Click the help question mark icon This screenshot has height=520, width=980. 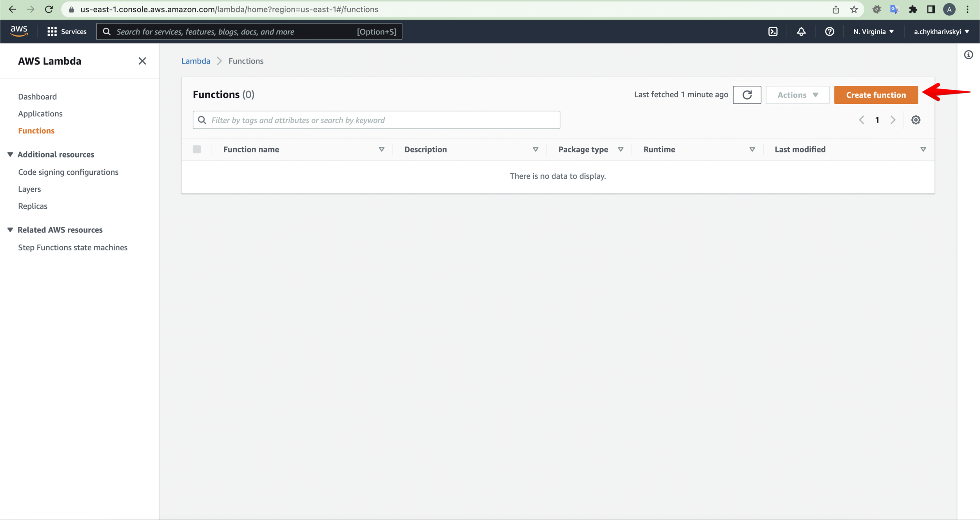coord(829,31)
